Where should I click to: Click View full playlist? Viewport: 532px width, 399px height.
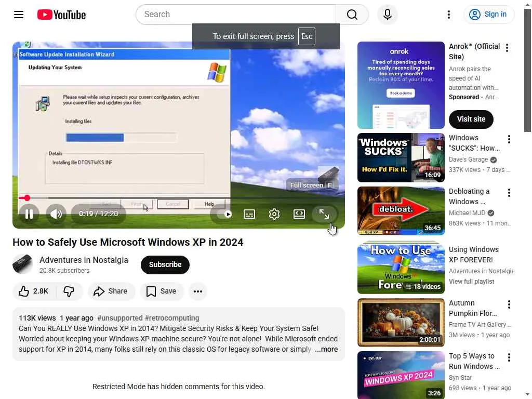471,282
